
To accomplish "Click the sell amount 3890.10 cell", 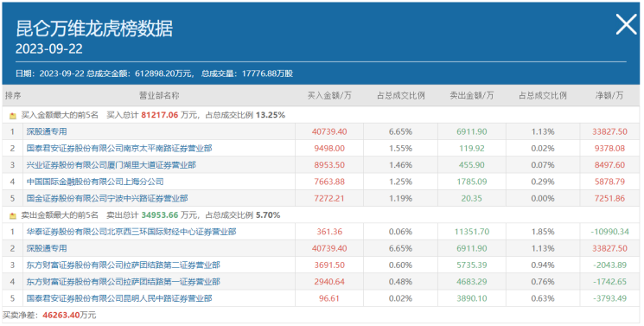I will tap(471, 298).
